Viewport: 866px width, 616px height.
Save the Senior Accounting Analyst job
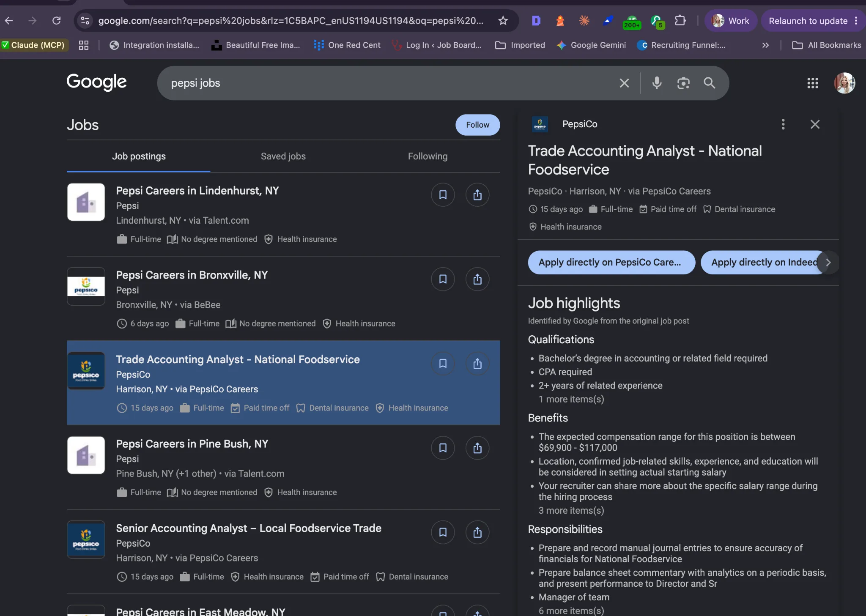(x=443, y=532)
